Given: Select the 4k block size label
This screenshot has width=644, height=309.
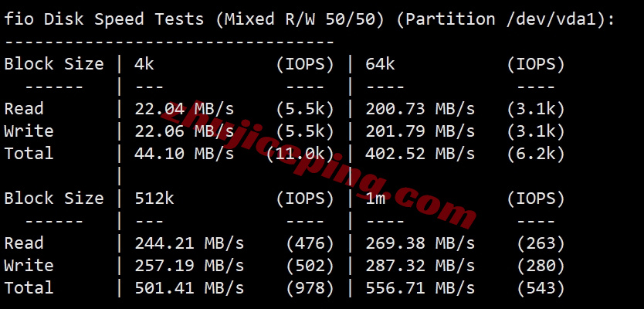Looking at the screenshot, I should point(144,64).
